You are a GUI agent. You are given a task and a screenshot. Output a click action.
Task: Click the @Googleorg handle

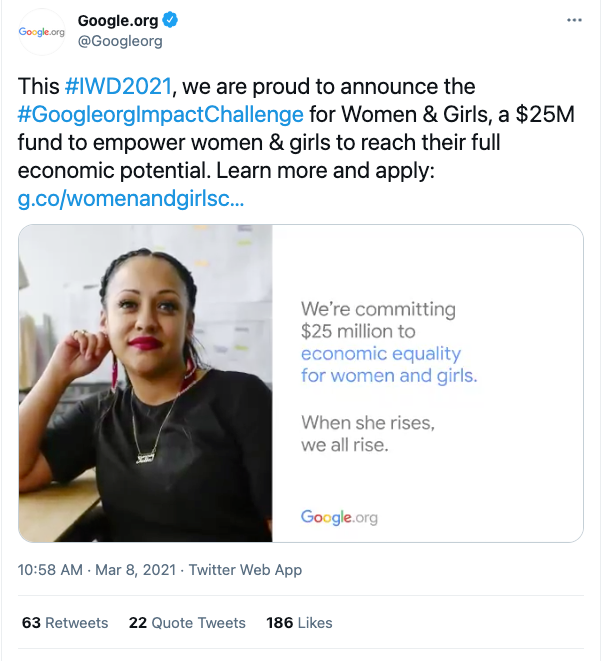point(120,41)
